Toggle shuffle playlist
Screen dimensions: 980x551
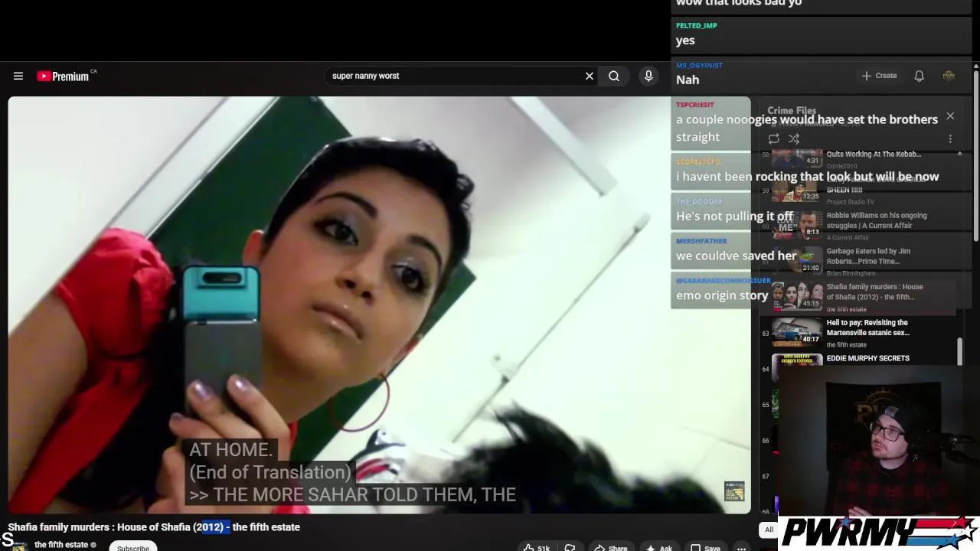click(794, 139)
